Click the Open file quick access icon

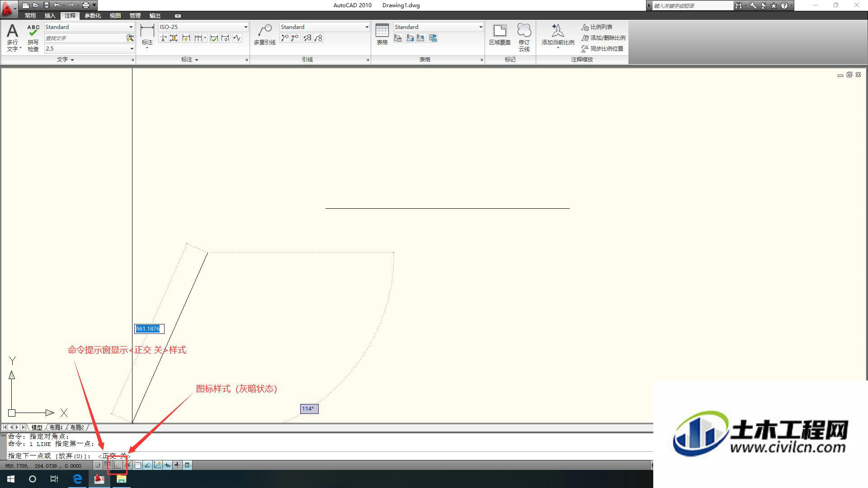(x=36, y=5)
